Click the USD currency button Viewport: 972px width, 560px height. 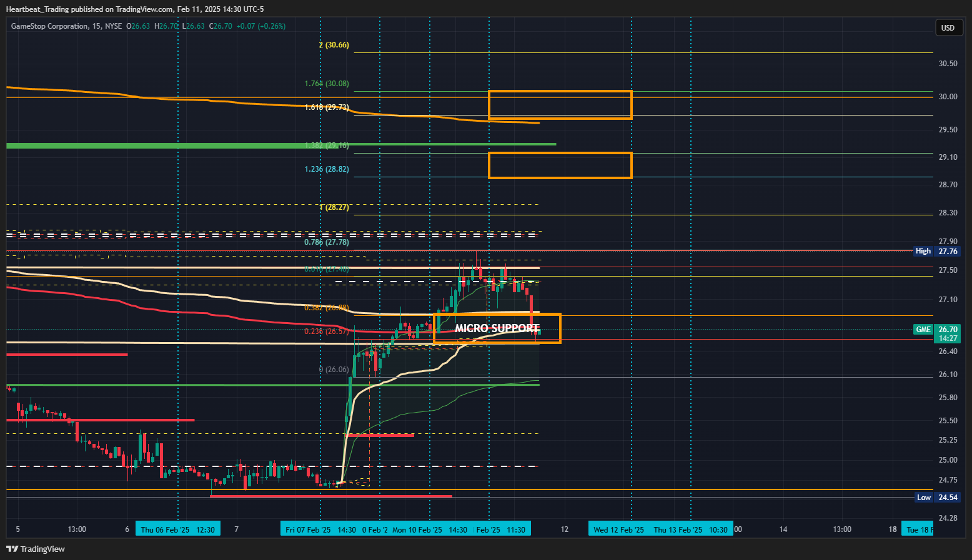pyautogui.click(x=948, y=27)
